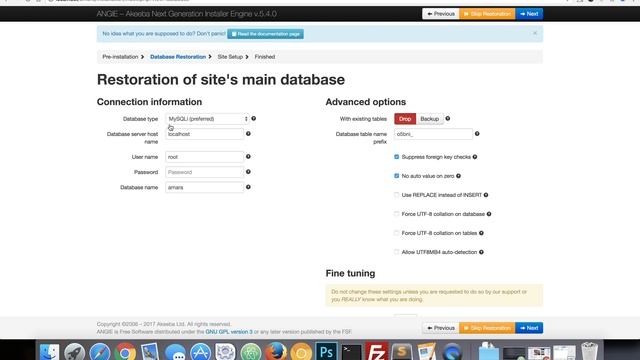
Task: Open FileZilla from the dock
Action: pyautogui.click(x=376, y=351)
